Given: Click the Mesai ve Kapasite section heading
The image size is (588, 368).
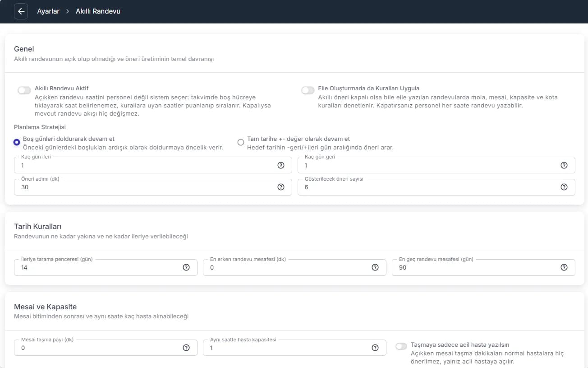Looking at the screenshot, I should 46,307.
